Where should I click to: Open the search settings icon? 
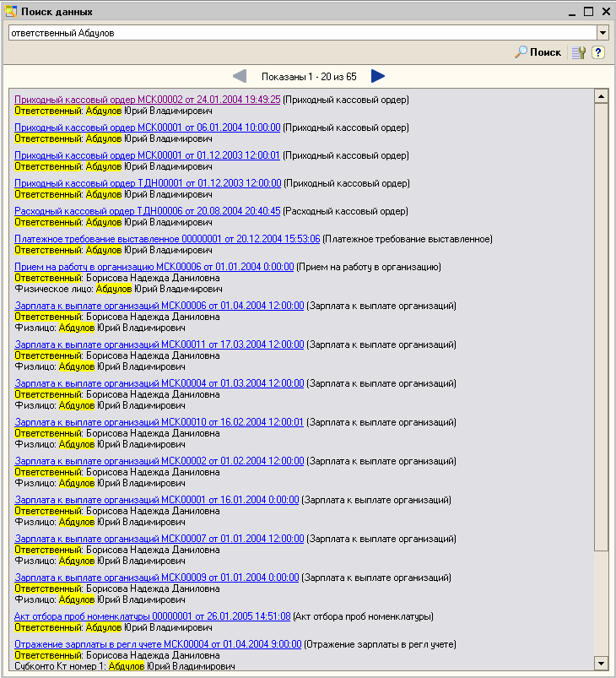(x=578, y=52)
